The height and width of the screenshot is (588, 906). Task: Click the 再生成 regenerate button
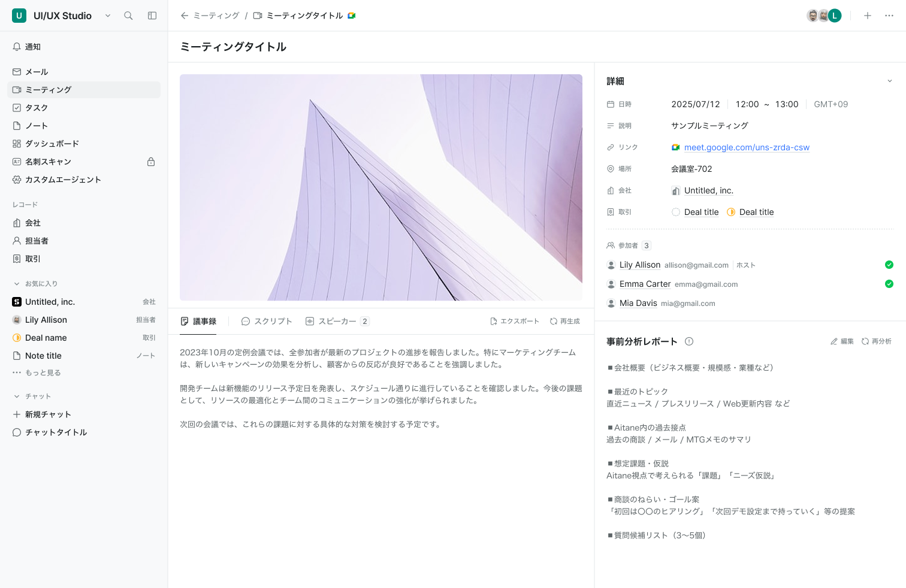coord(565,322)
